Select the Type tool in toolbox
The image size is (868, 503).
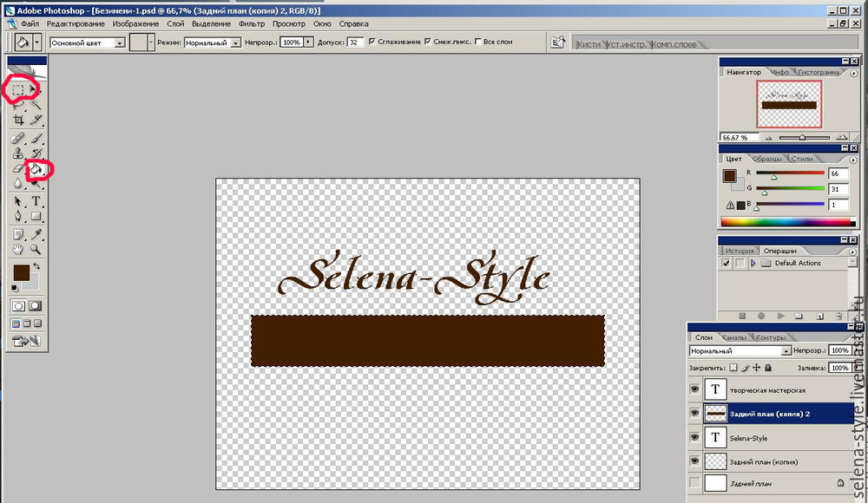coord(36,201)
